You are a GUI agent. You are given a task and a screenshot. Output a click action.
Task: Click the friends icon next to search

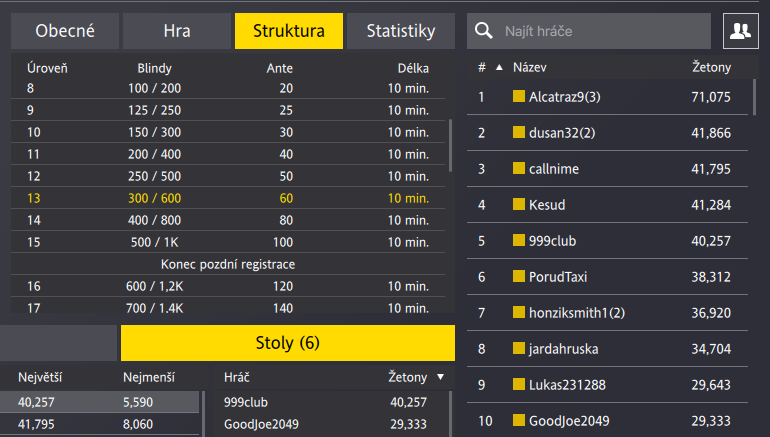(x=740, y=31)
